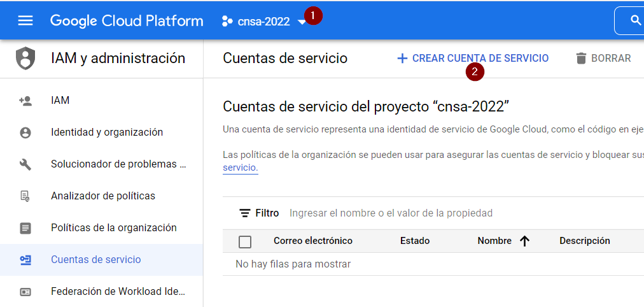Click the organization policies list icon
Image resolution: width=644 pixels, height=307 pixels.
tap(25, 227)
